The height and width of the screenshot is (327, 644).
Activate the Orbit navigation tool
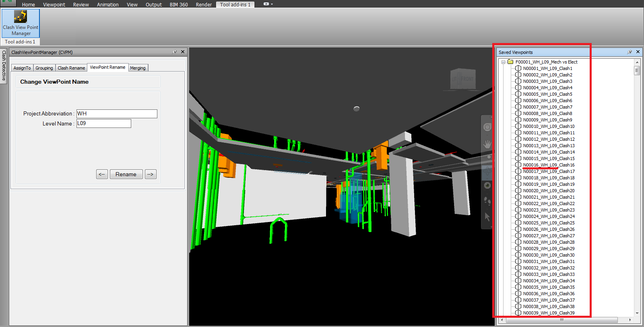tap(487, 171)
